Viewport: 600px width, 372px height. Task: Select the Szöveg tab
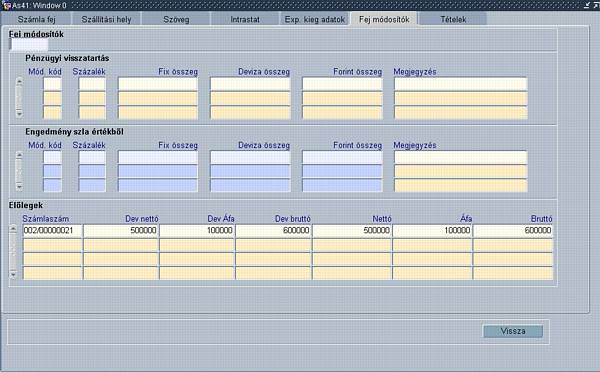(176, 19)
